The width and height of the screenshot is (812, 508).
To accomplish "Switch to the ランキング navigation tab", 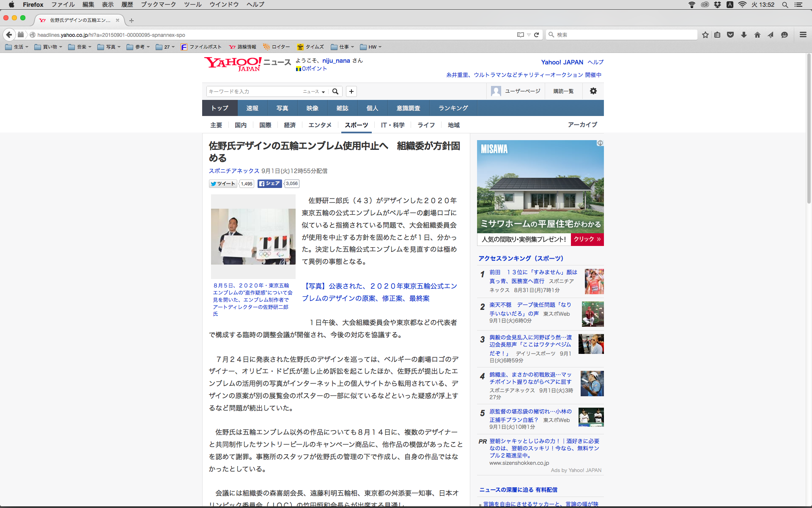I will (453, 108).
